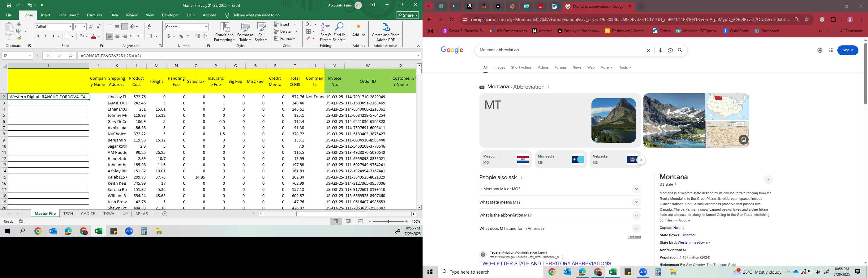Click the Increase Font Size icon
868x278 pixels.
click(91, 27)
